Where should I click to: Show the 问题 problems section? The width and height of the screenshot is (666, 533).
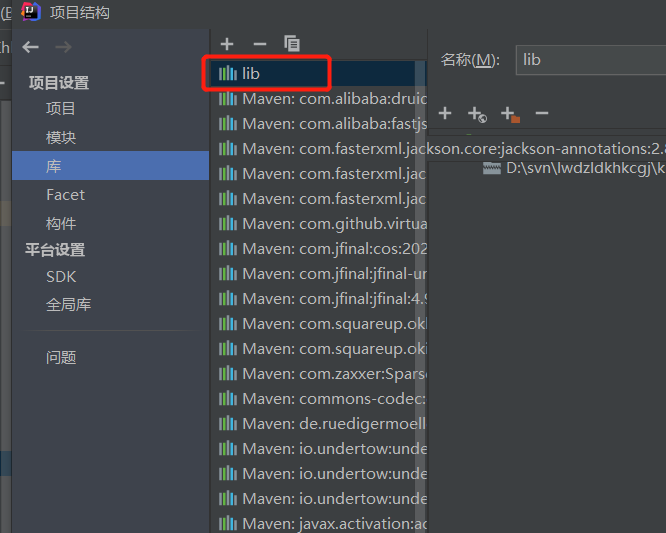point(61,358)
